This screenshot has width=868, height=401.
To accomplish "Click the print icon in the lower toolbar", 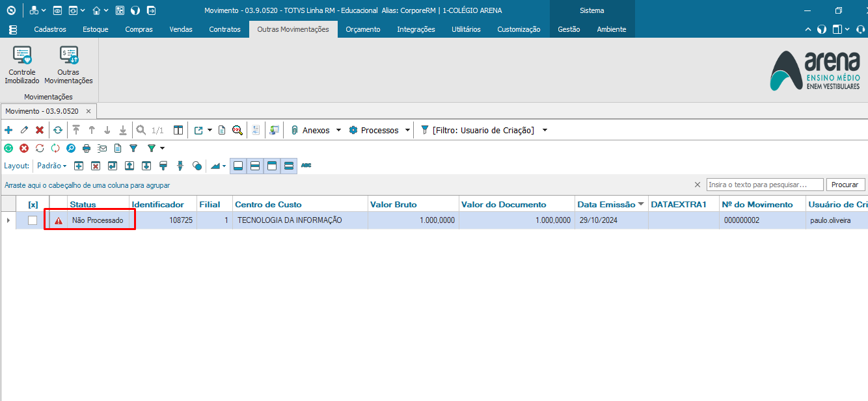I will point(87,148).
